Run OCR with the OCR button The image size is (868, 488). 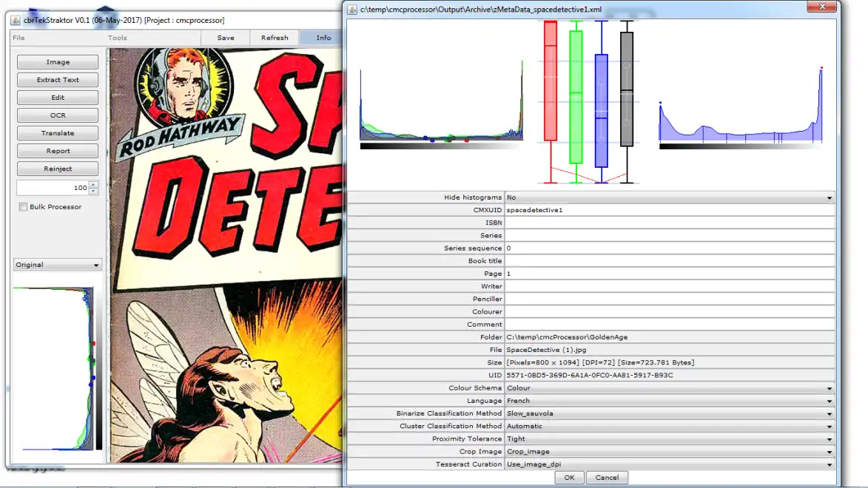(x=58, y=115)
